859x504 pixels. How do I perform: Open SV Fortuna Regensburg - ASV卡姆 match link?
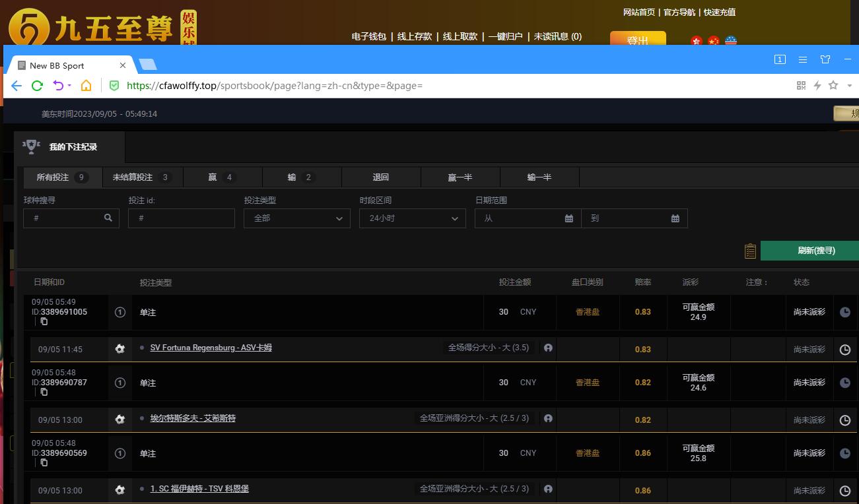click(x=211, y=348)
